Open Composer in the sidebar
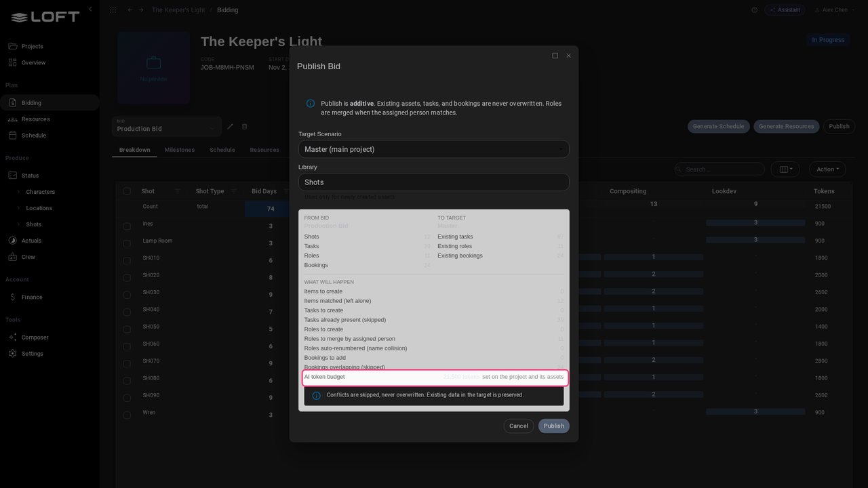Image resolution: width=868 pixels, height=488 pixels. tap(50, 338)
